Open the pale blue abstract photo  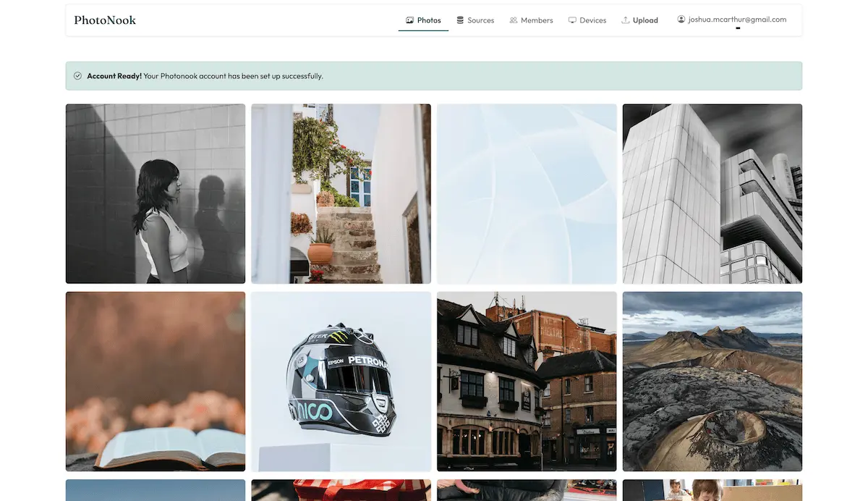pyautogui.click(x=527, y=194)
